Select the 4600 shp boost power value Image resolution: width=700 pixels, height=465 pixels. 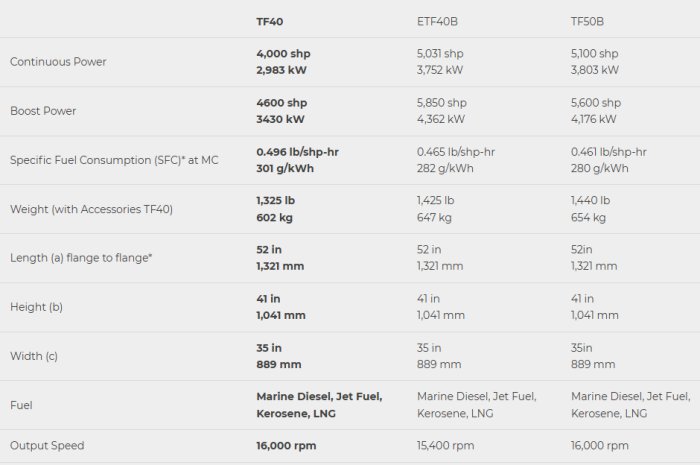coord(281,102)
